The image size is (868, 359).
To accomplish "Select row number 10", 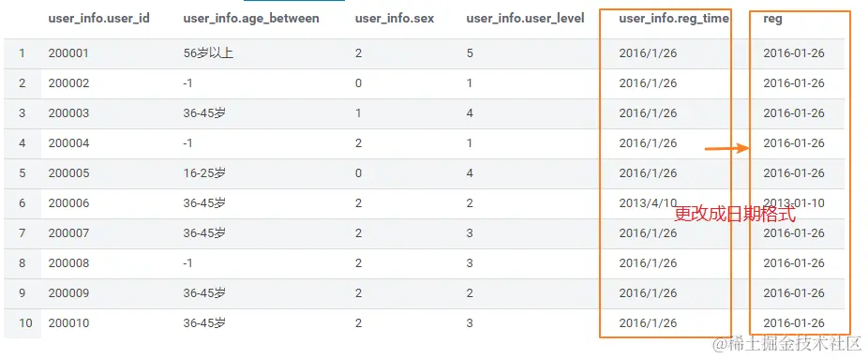I will (25, 323).
